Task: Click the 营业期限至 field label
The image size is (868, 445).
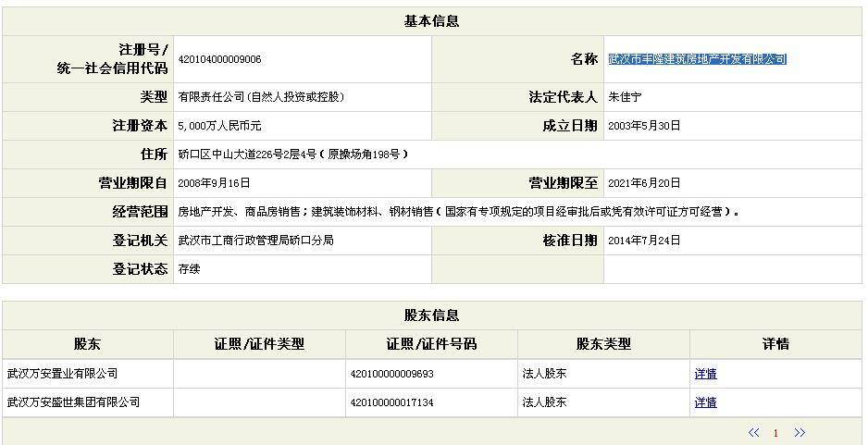Action: 563,183
